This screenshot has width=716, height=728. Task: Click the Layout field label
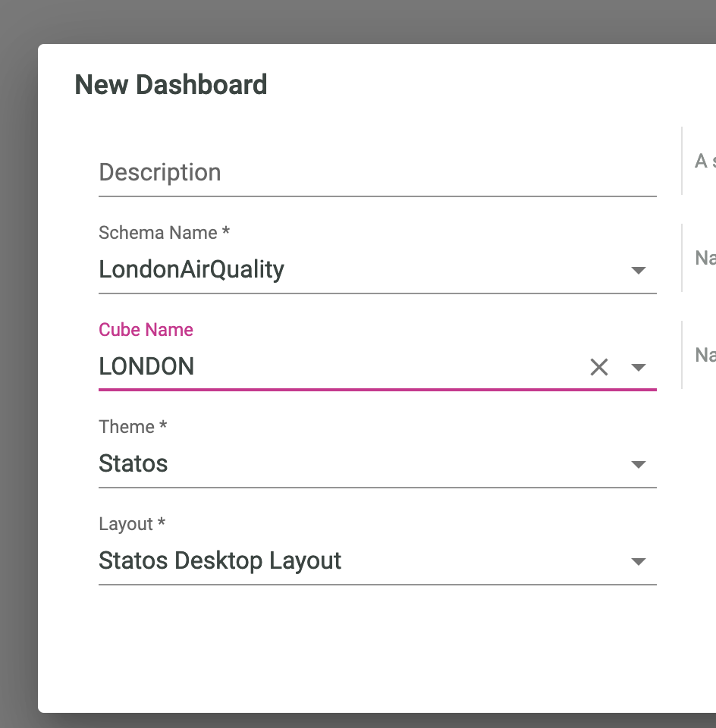pos(131,524)
